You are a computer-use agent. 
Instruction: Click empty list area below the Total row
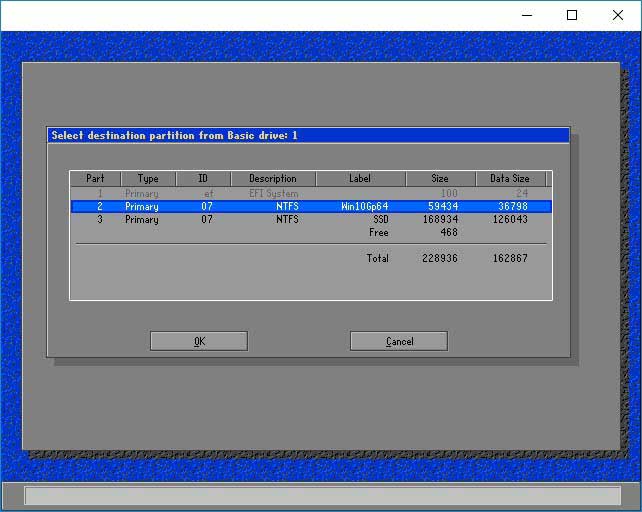pos(310,282)
